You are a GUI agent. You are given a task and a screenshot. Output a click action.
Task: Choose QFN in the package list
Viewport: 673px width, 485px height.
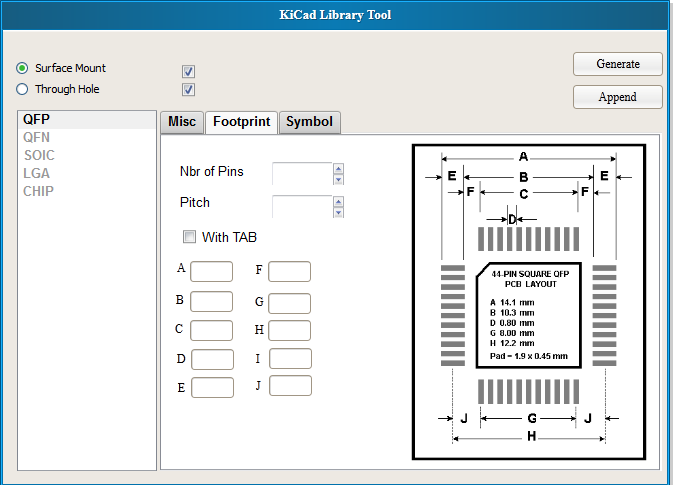coord(37,137)
